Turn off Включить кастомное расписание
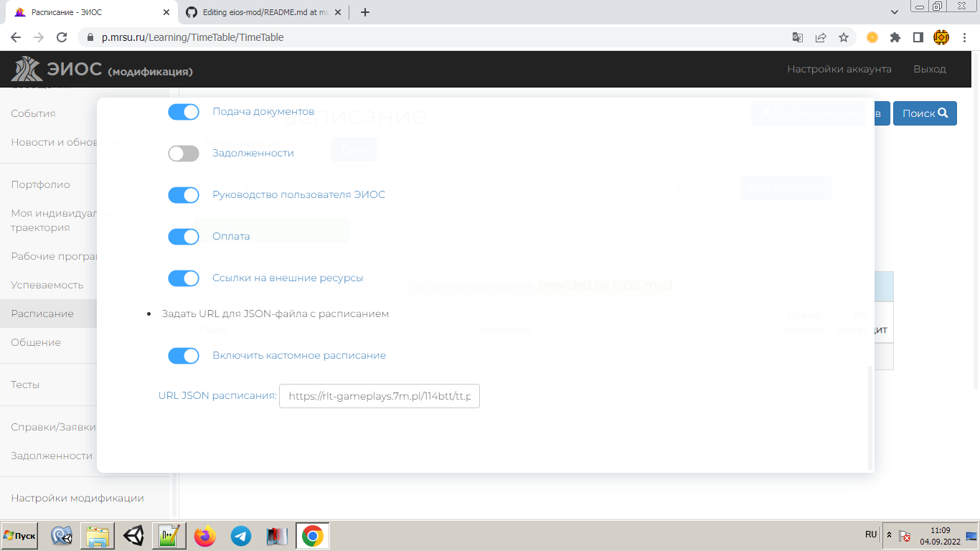This screenshot has height=551, width=980. (x=184, y=355)
